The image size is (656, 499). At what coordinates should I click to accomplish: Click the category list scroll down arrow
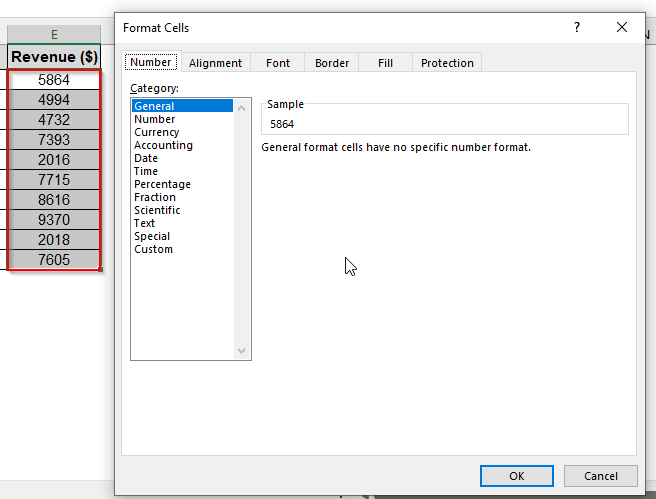240,351
